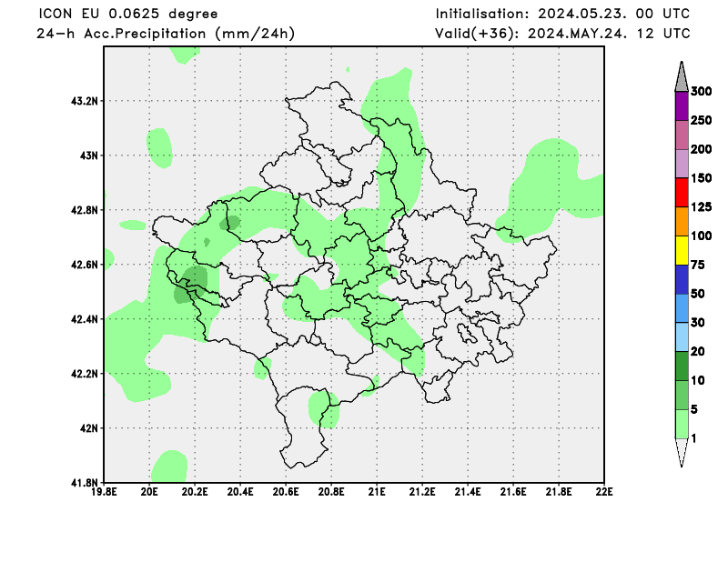The image size is (728, 562).
Task: Click the 21.2E longitude axis label
Action: [422, 491]
